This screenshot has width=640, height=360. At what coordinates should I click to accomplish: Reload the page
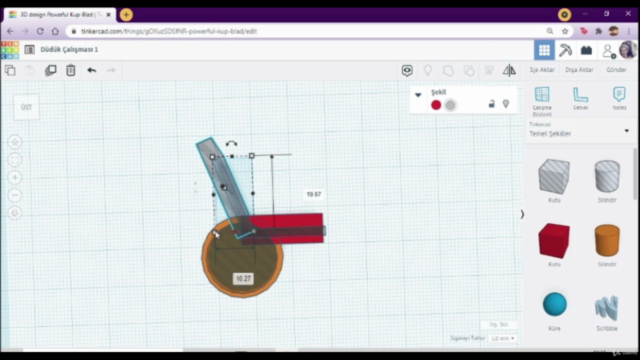(x=40, y=31)
